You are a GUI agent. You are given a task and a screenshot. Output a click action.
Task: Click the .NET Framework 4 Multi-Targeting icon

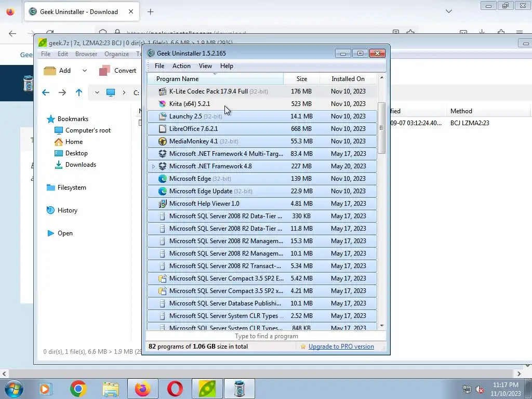coord(163,154)
